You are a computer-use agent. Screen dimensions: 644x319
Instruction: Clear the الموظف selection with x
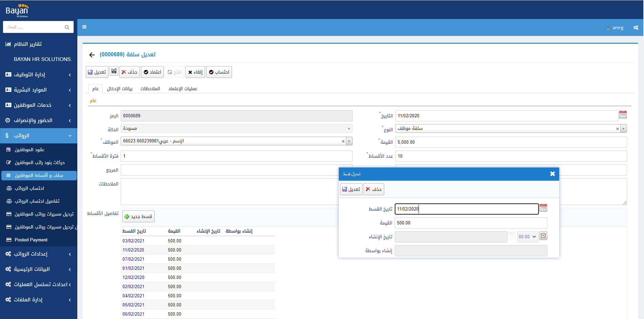343,141
